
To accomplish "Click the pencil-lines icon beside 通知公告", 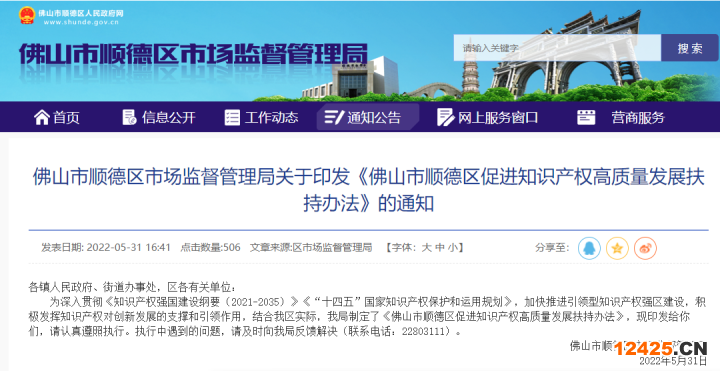I will tap(334, 118).
